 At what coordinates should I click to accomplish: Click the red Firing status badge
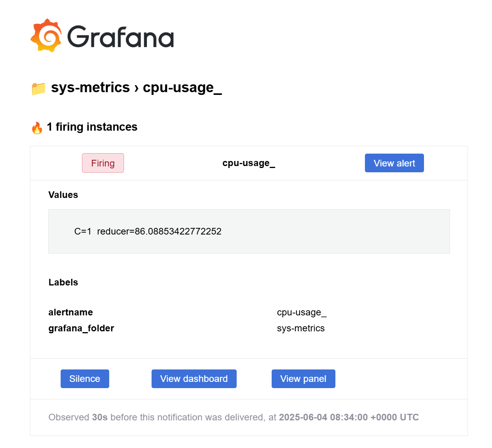(103, 163)
